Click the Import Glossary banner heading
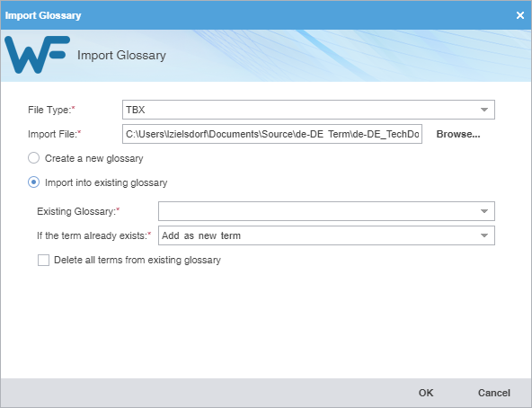 pyautogui.click(x=121, y=55)
